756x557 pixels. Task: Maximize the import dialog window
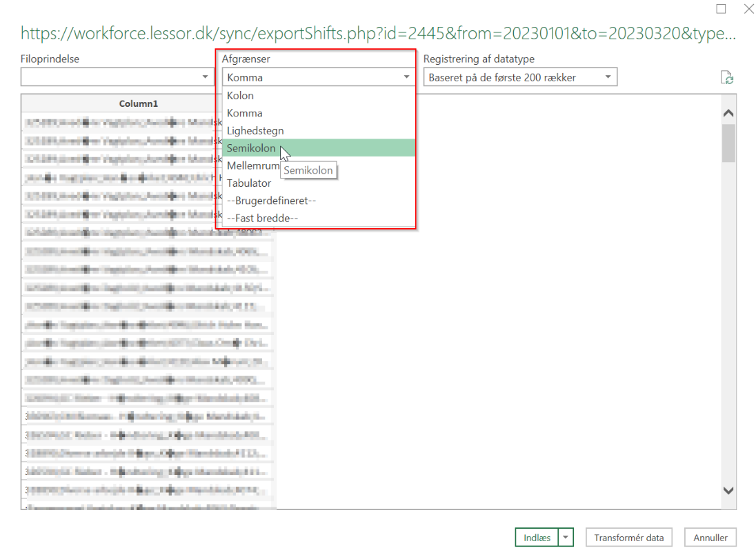click(x=721, y=9)
